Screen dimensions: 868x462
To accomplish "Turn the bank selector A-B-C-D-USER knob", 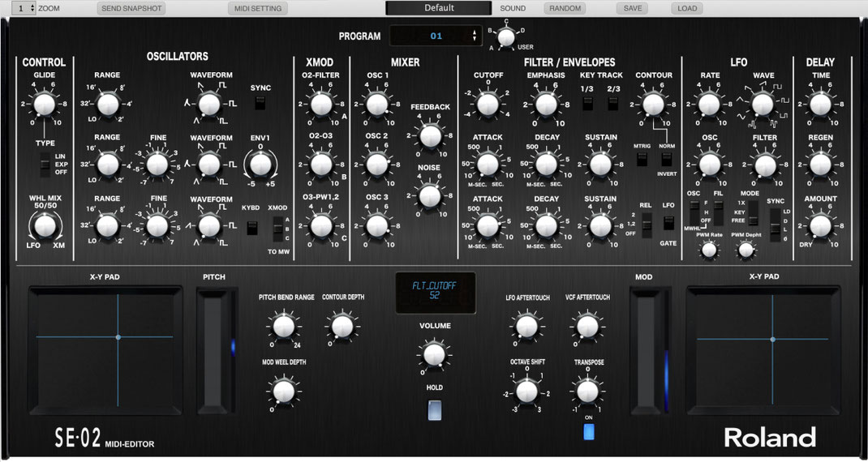I will pos(505,37).
